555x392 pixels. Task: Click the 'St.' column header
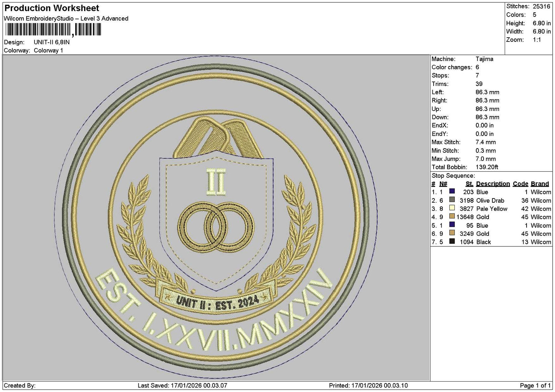click(x=469, y=184)
